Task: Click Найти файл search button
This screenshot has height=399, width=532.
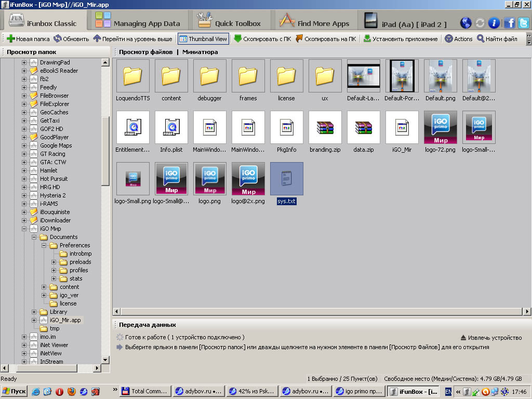Action: pos(497,39)
